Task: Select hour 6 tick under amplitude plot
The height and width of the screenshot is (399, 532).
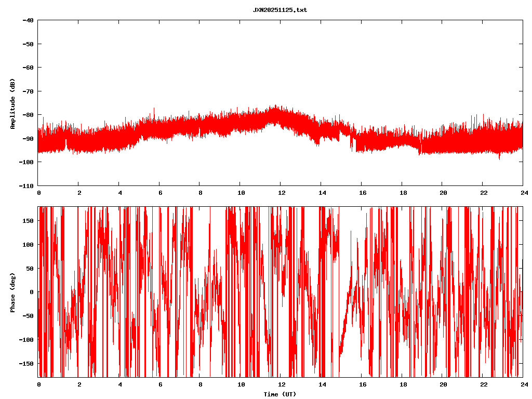Action: point(159,192)
